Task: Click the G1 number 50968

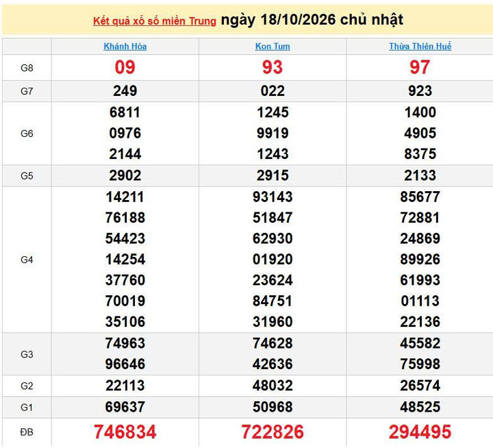Action: coord(273,407)
